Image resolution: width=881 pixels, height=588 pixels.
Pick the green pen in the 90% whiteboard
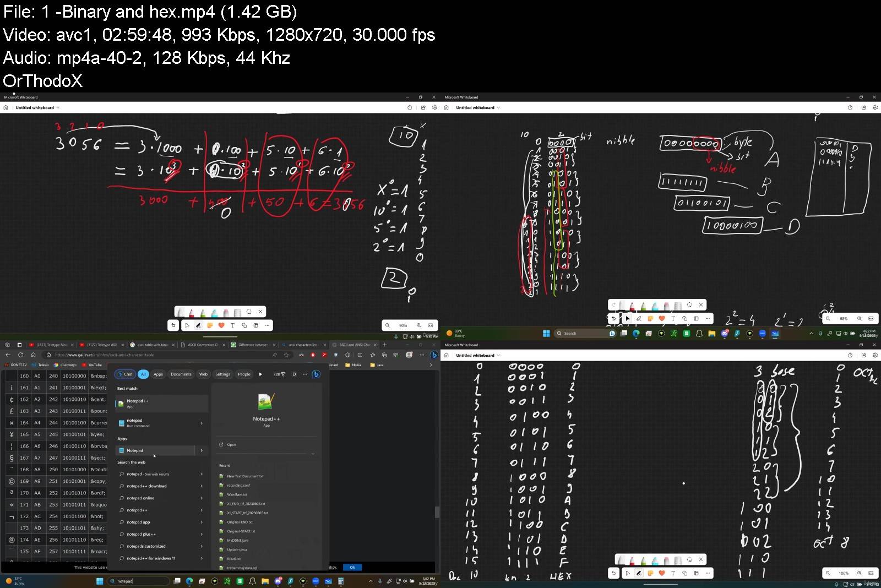point(203,313)
